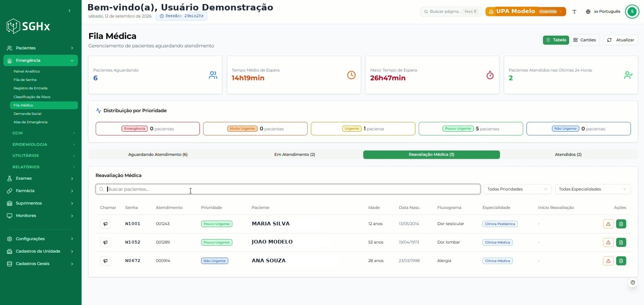This screenshot has width=644, height=305.
Task: Click warning triangle icon for Joao Modelo
Action: pyautogui.click(x=608, y=242)
